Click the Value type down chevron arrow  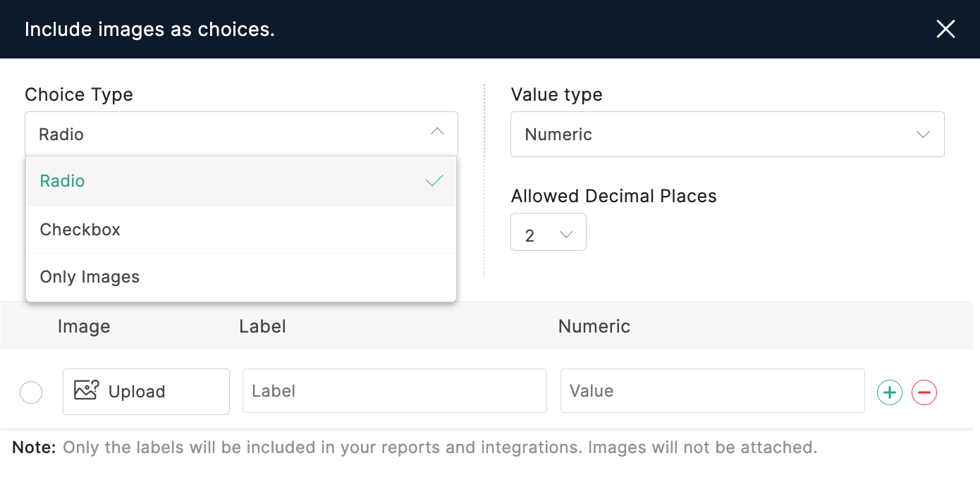(x=923, y=135)
